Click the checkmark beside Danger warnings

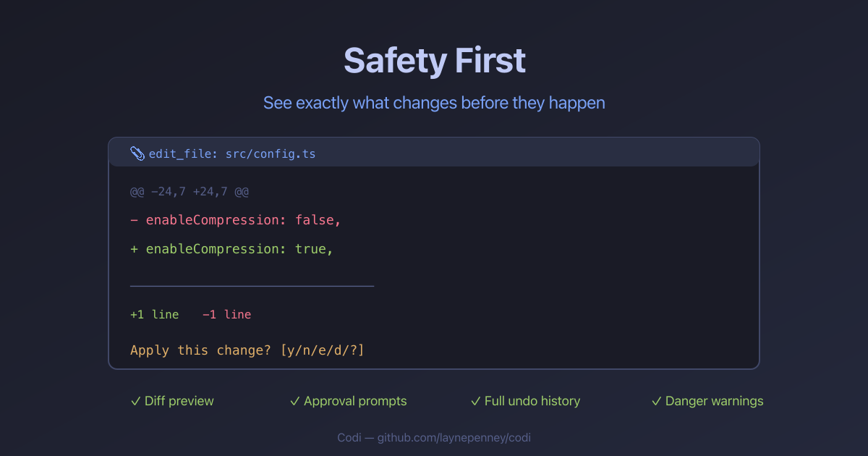(x=656, y=401)
